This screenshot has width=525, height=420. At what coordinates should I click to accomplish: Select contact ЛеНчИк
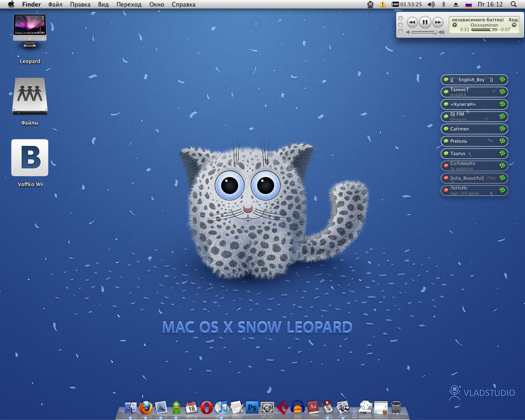pyautogui.click(x=475, y=190)
